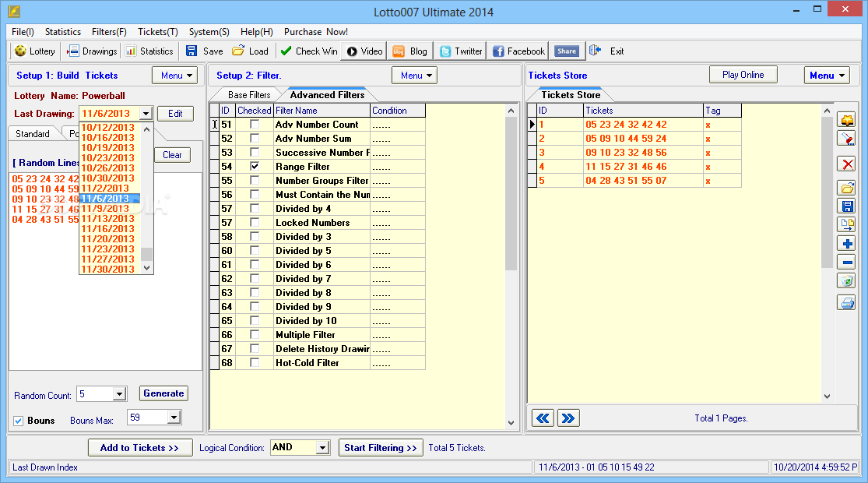
Task: Click the Share toolbar button
Action: [567, 51]
